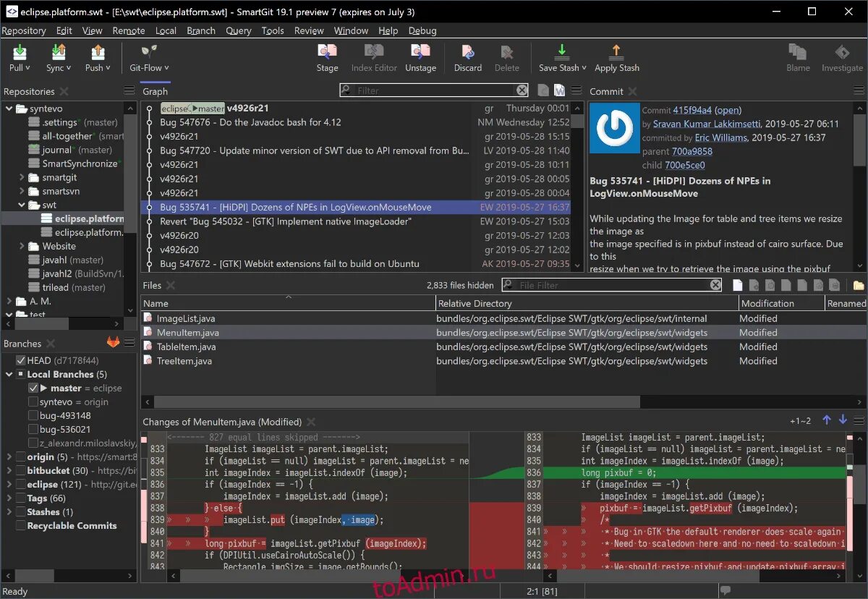Click the Pull toolbar icon
This screenshot has width=868, height=599.
click(20, 52)
